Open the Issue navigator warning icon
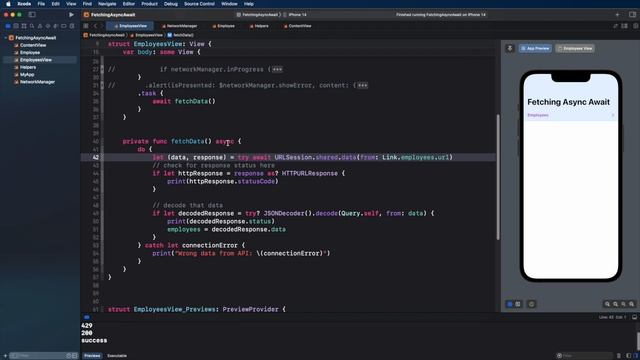640x360 pixels. [40, 26]
